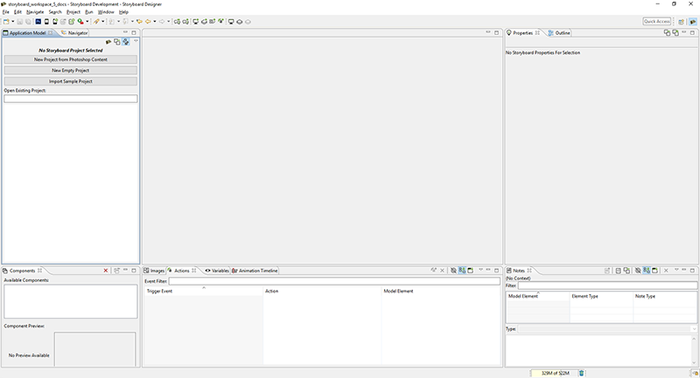Click the black simulator device icon beside Photoshop icon
The height and width of the screenshot is (378, 700).
[x=46, y=21]
